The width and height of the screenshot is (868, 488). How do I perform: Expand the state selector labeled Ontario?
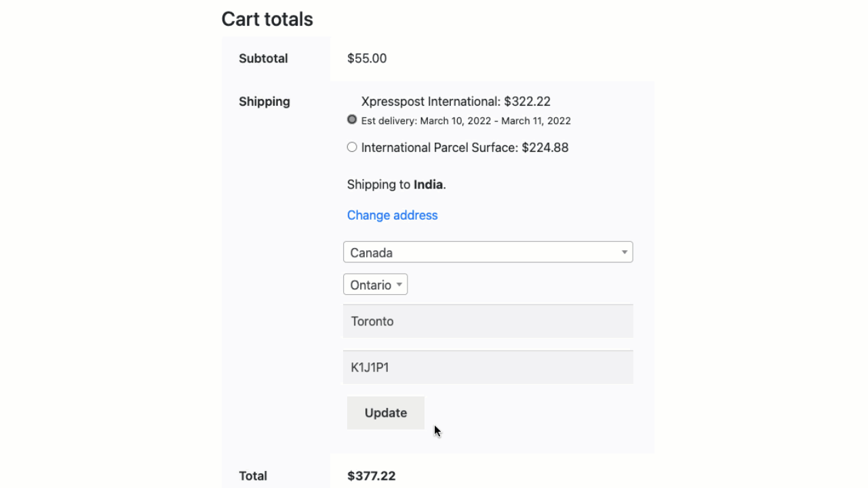click(x=375, y=284)
